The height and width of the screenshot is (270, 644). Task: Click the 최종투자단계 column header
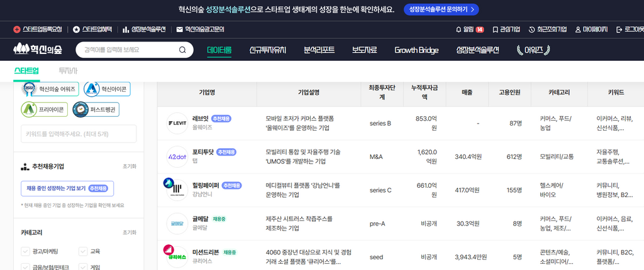[x=382, y=93]
